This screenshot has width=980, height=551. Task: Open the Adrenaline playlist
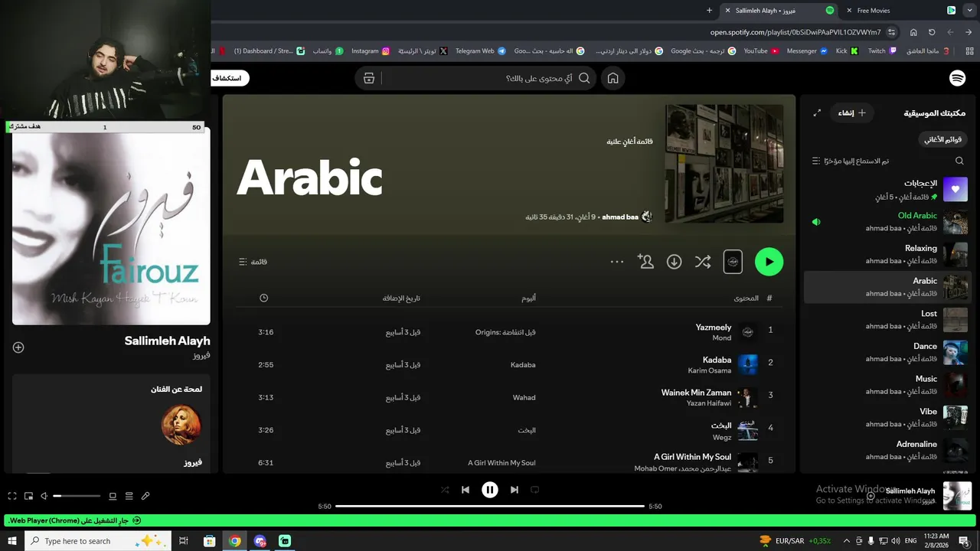(887, 450)
